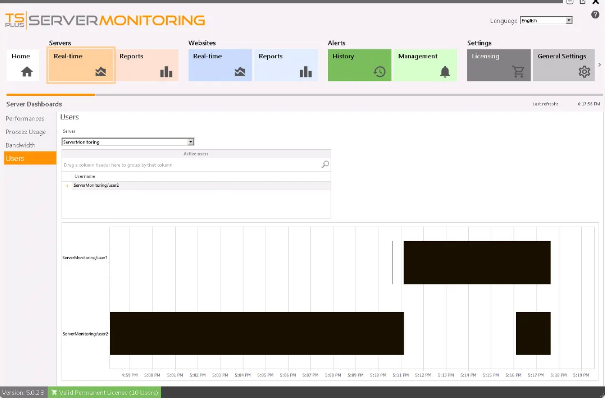Open Websites Real-time monitoring tile
The height and width of the screenshot is (398, 605).
(220, 65)
